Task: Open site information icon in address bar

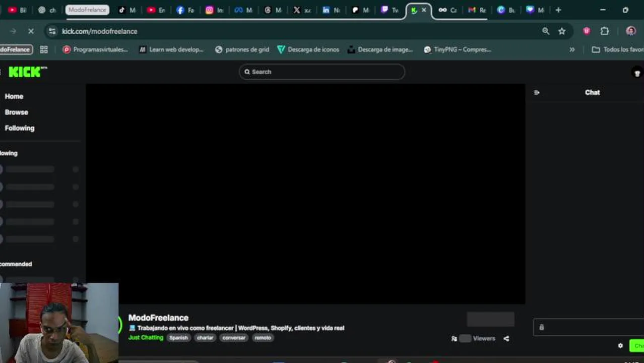Action: click(x=52, y=31)
